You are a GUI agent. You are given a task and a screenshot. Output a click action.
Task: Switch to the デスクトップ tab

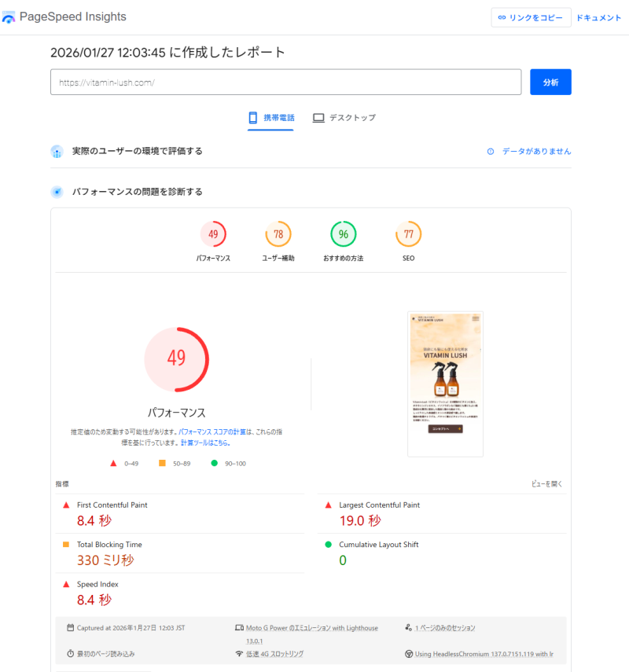coord(344,118)
